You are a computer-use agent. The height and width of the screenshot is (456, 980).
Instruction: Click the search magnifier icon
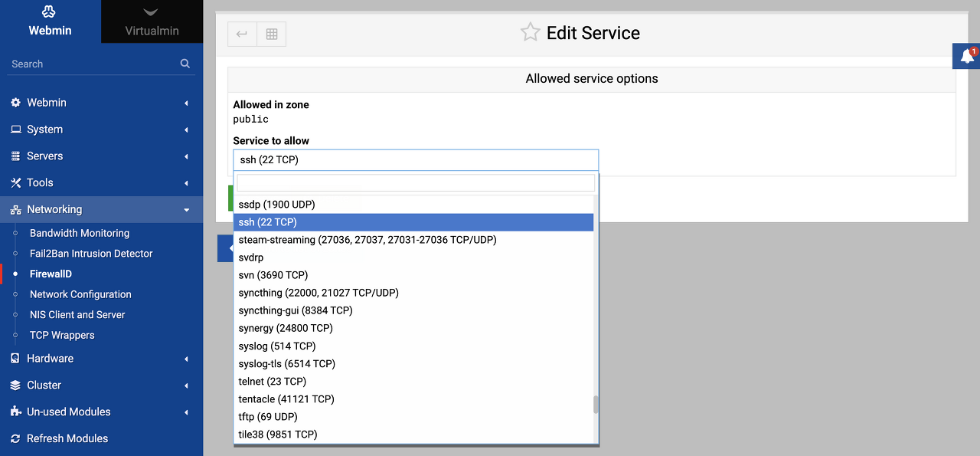click(x=185, y=64)
